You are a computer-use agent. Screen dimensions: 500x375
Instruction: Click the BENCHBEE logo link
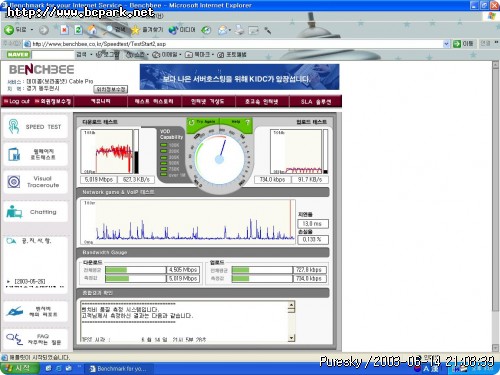(x=42, y=70)
